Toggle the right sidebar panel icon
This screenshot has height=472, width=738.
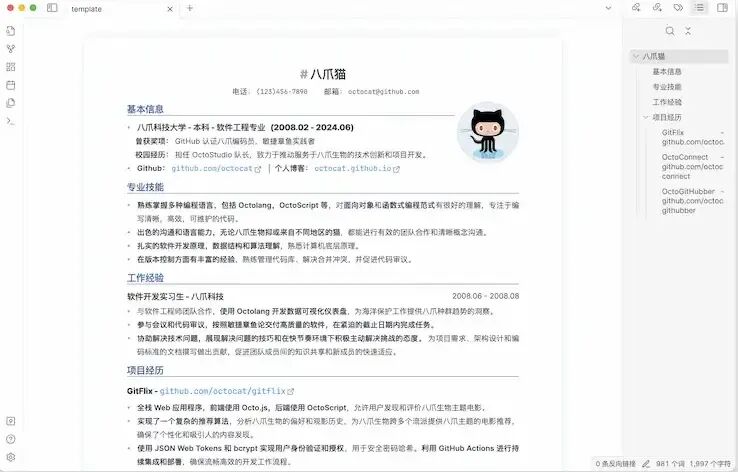tap(722, 8)
